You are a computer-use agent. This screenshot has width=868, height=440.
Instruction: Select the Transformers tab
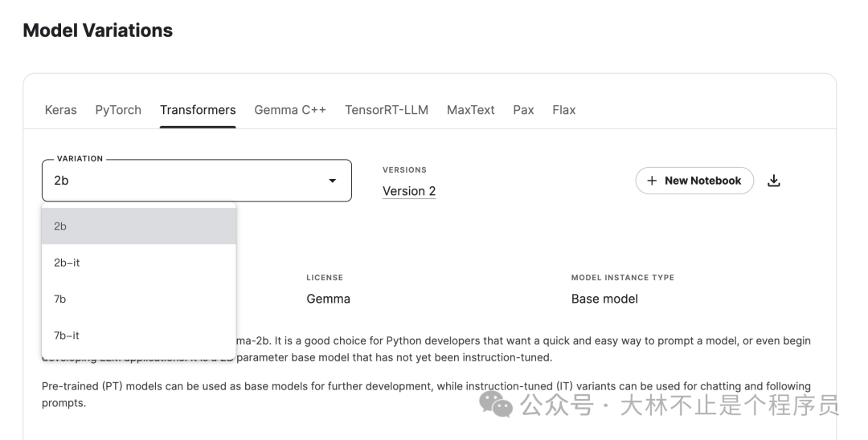(x=198, y=110)
